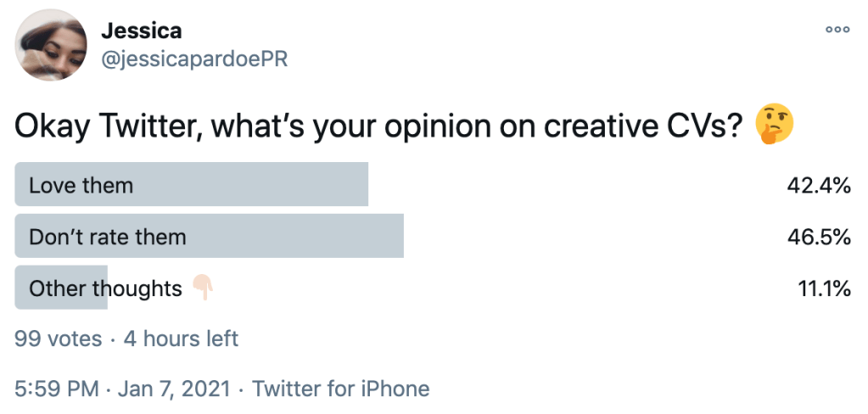Click the 'Love them' progress bar fill
868x414 pixels.
point(255,185)
